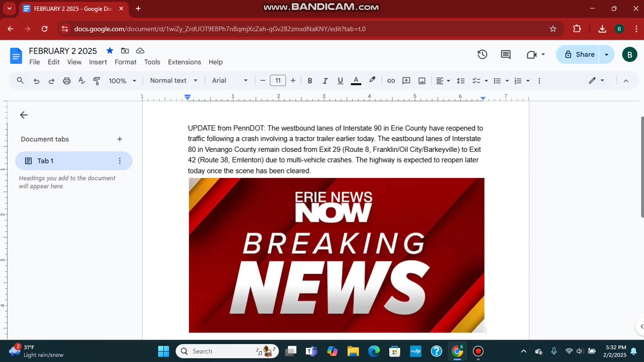This screenshot has width=644, height=362.
Task: Decrease the font size
Action: point(263,80)
